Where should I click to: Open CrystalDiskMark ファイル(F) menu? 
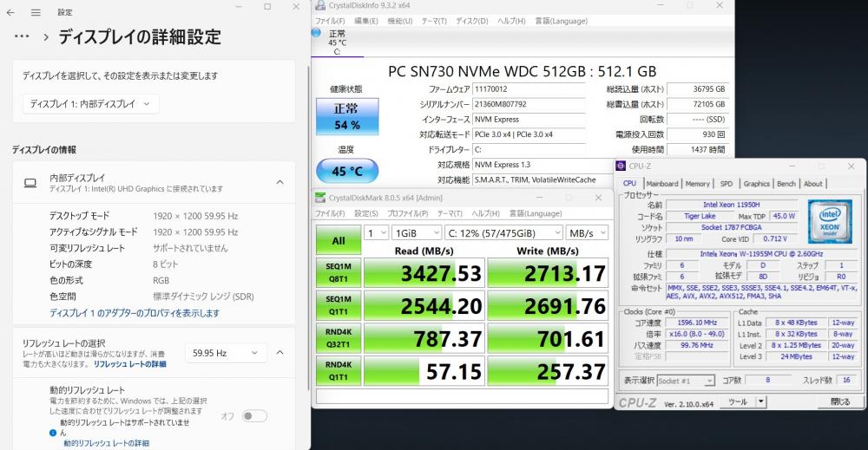tap(330, 213)
